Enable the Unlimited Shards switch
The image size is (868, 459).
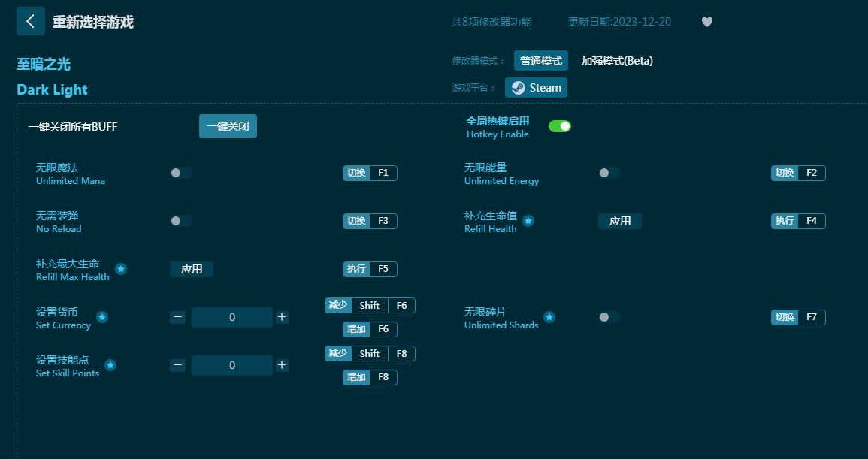pyautogui.click(x=609, y=317)
